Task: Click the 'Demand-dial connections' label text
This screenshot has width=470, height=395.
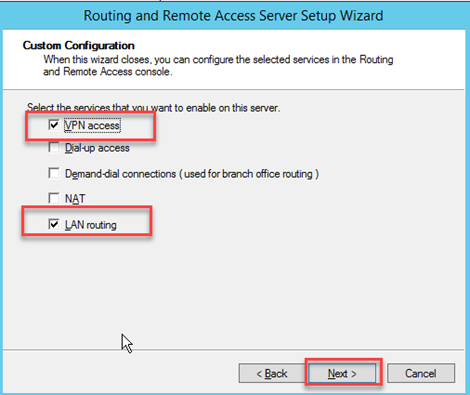Action: pos(120,174)
